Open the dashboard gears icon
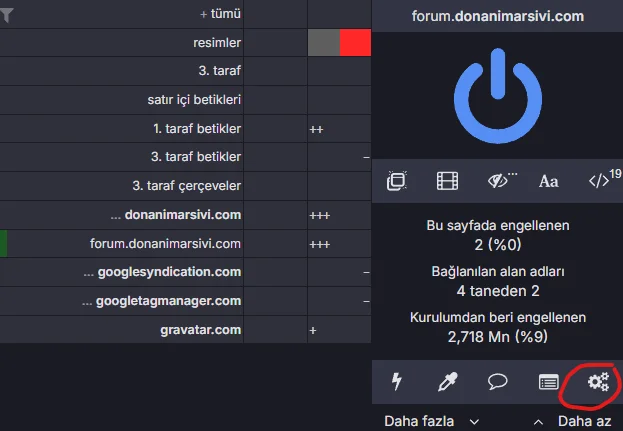 (598, 382)
